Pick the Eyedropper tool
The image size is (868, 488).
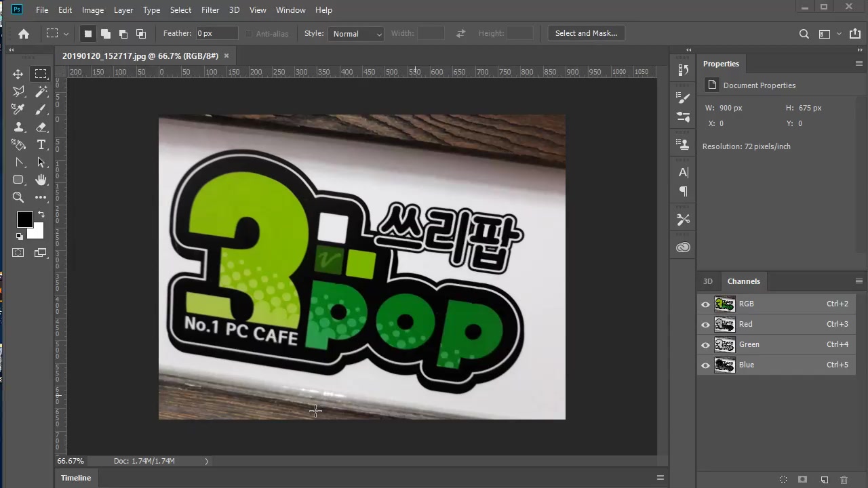(x=18, y=109)
